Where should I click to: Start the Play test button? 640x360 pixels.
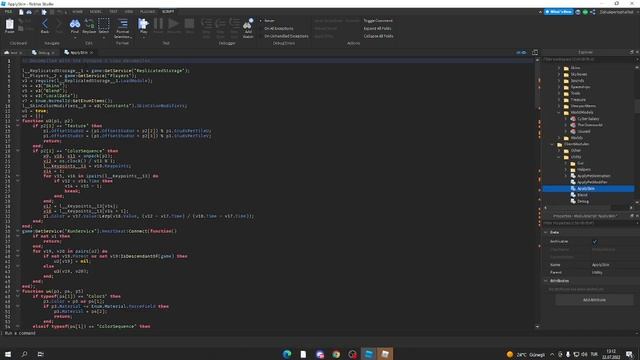(143, 25)
